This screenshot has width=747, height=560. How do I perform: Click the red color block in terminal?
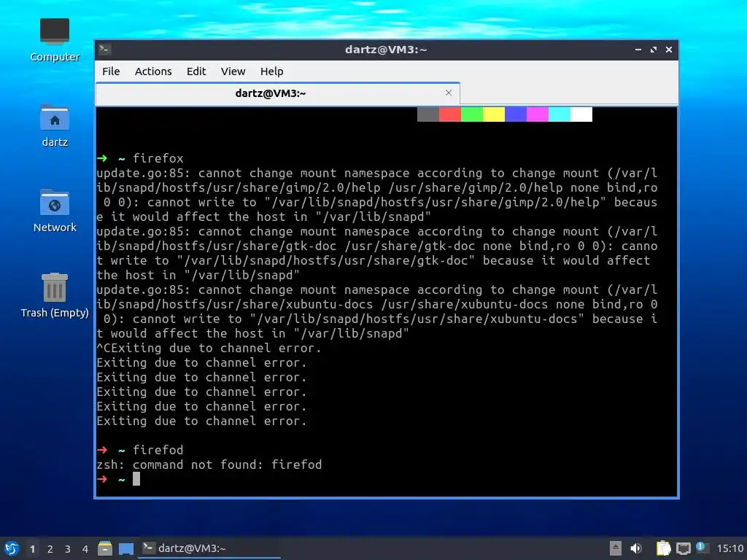pos(449,114)
